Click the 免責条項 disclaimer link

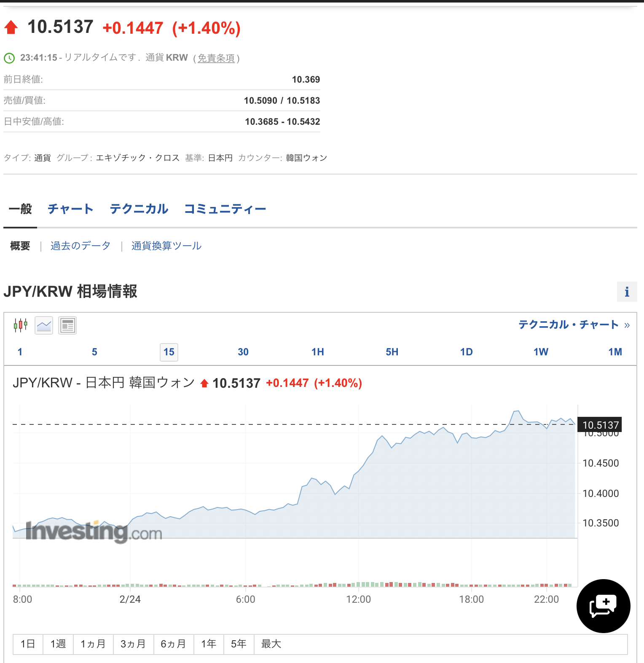216,58
